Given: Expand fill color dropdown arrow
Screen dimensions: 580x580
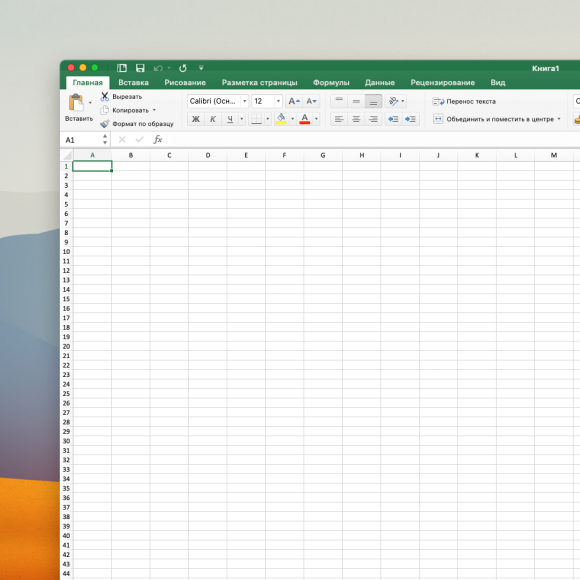Looking at the screenshot, I should coord(293,119).
